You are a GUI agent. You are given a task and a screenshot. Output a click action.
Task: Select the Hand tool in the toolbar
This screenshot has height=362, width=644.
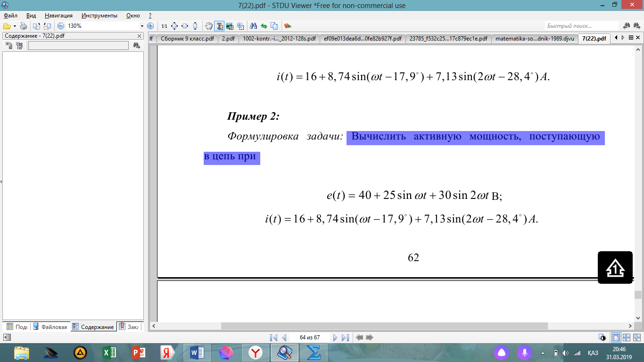point(209,26)
